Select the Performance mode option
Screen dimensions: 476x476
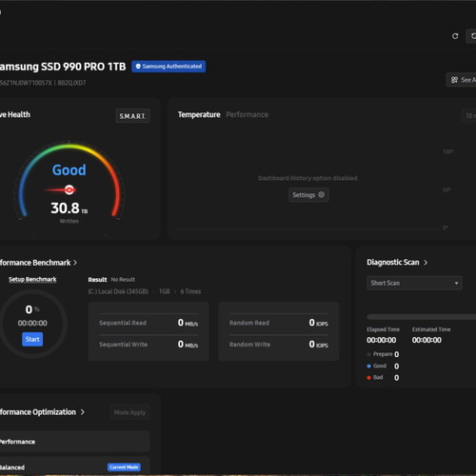click(x=74, y=442)
